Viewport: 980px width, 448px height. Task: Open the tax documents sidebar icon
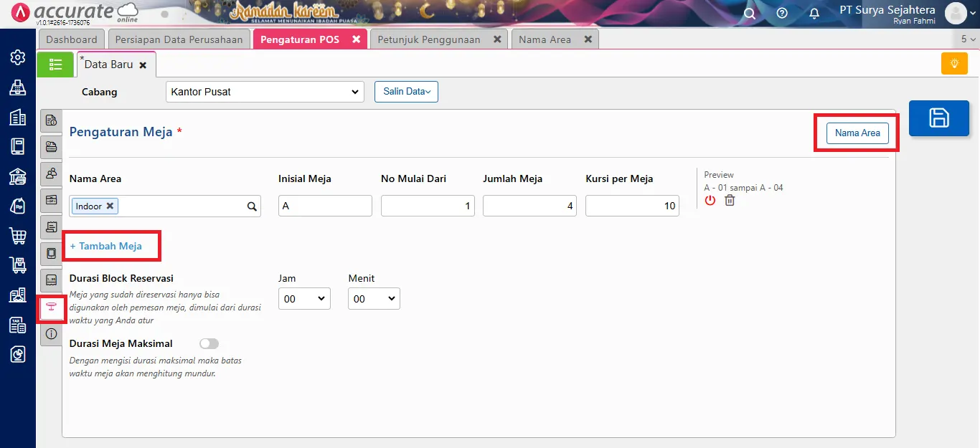pos(18,324)
